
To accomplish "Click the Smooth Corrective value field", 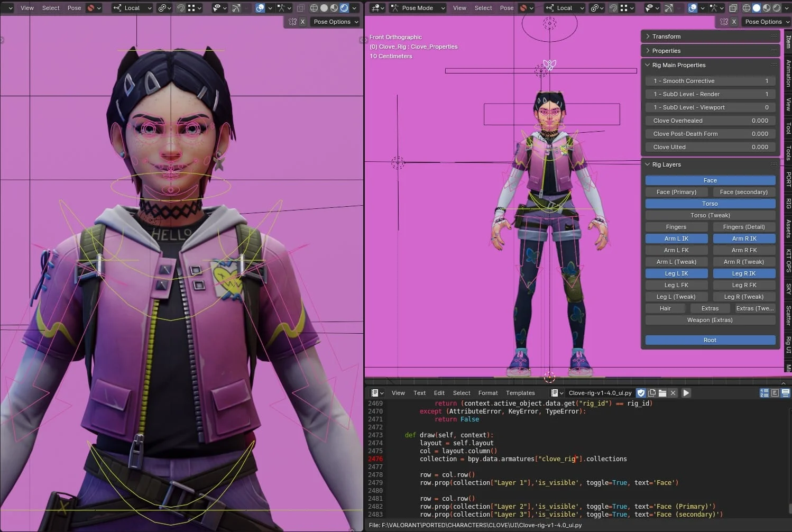I will pyautogui.click(x=710, y=81).
